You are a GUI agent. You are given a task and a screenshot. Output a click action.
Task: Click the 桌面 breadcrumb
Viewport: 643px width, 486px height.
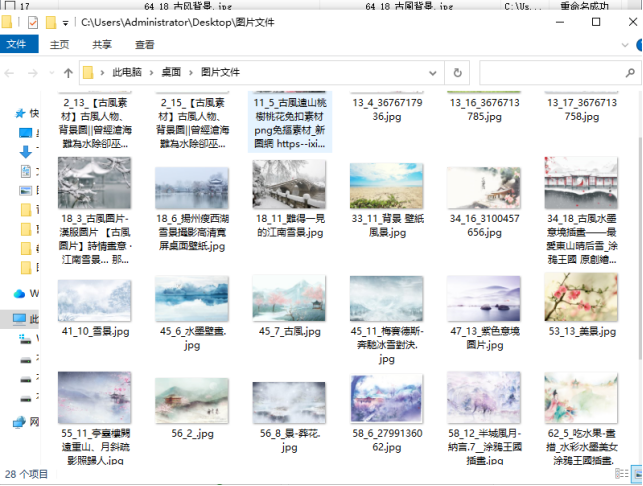point(171,72)
